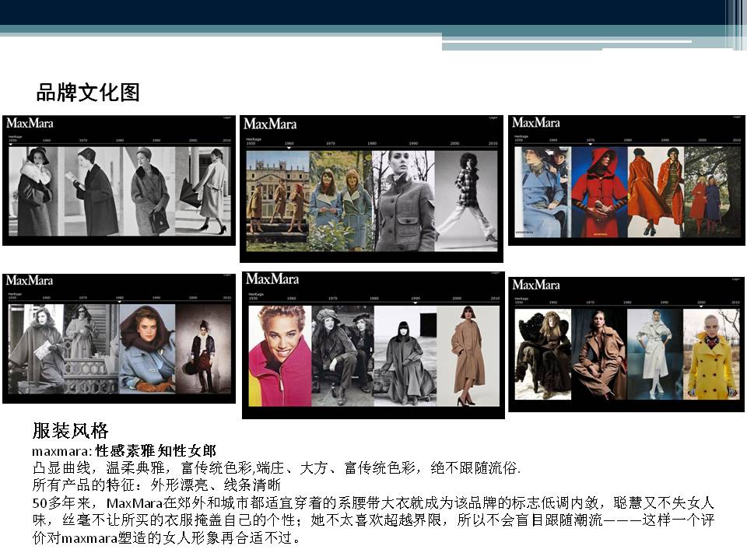Open the red hooded coat photo
Screen dimensions: 747x560
click(x=599, y=192)
